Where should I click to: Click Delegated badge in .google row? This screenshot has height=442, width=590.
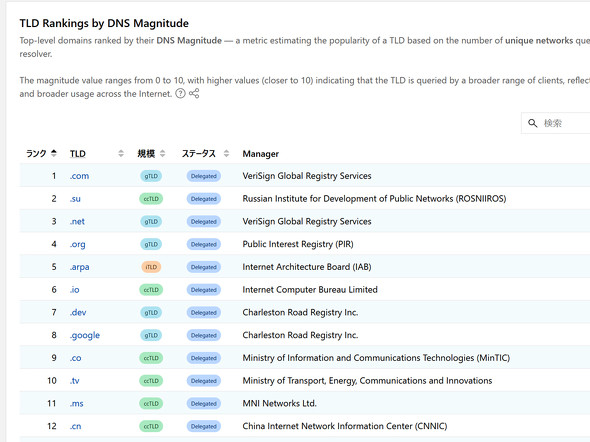click(204, 335)
